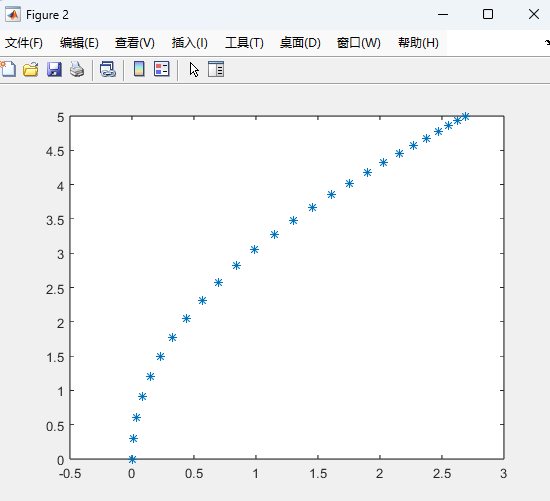Open the 文件(F) menu
The width and height of the screenshot is (550, 501).
(x=24, y=43)
